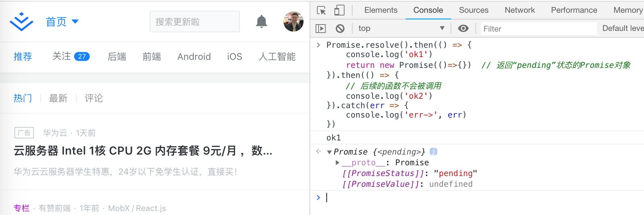Click the 关注 tab with badge 27

point(71,56)
